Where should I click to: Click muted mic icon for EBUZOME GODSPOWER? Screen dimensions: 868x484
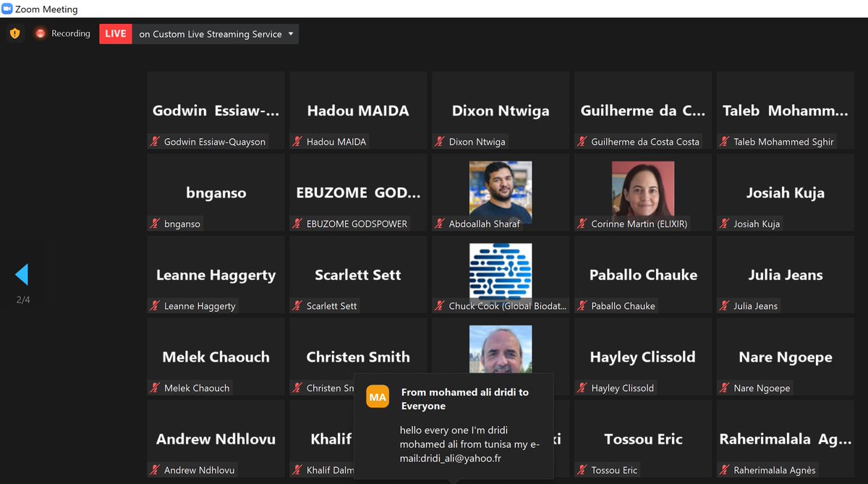point(297,224)
